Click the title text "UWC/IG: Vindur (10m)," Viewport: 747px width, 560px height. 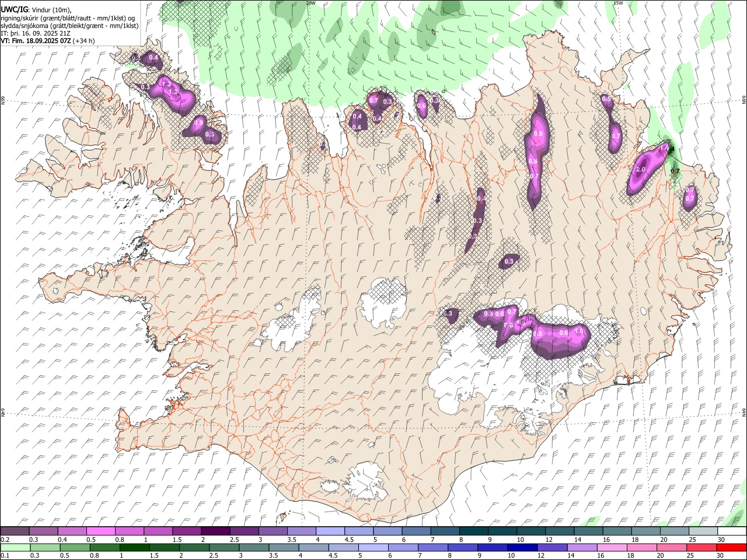[x=36, y=9]
